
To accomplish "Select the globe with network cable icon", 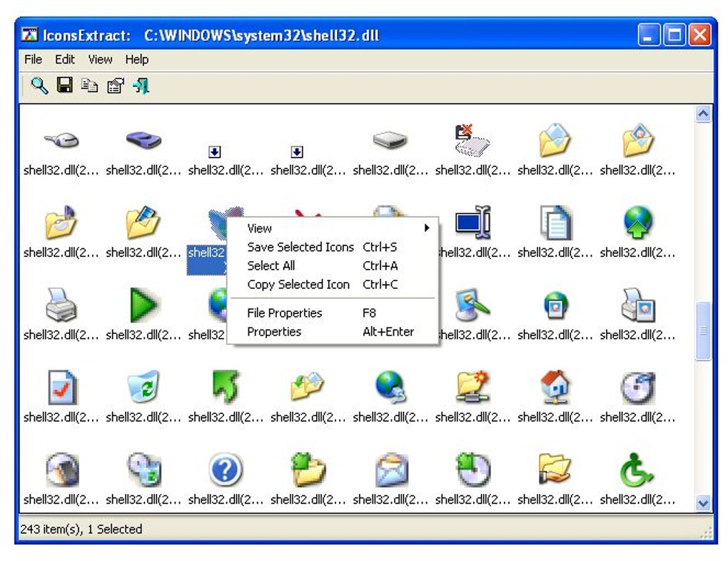I will coord(390,387).
